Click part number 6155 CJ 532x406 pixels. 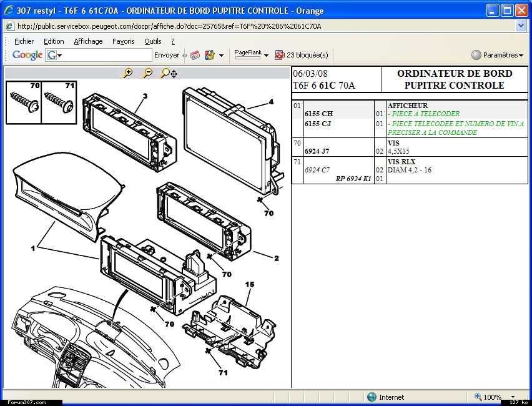coord(318,124)
